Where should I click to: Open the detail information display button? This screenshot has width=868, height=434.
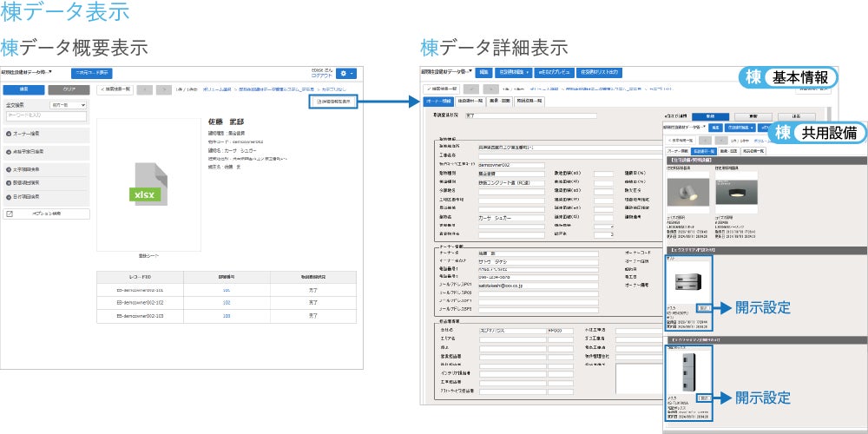click(332, 102)
